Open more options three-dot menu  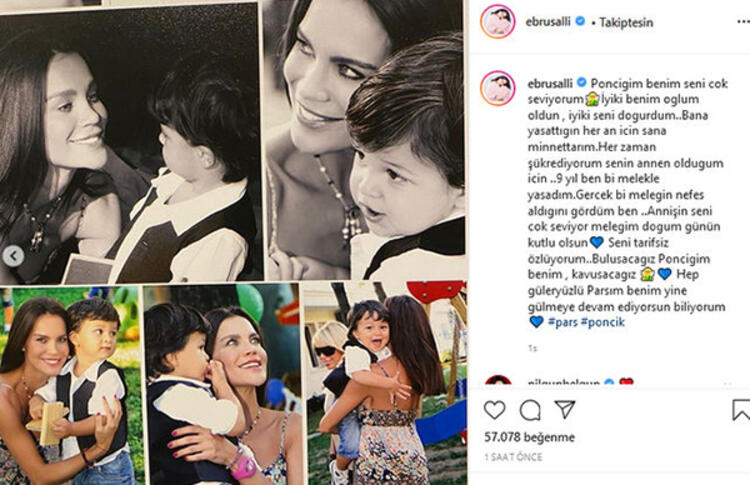743,22
